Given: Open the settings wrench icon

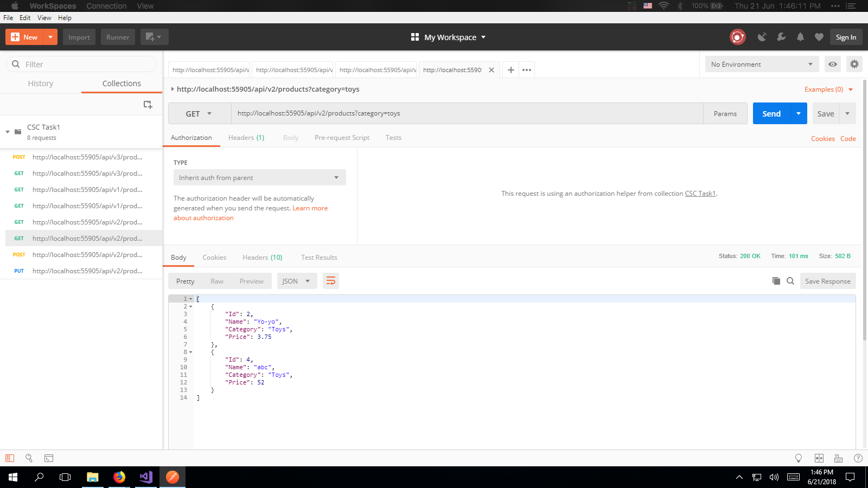Looking at the screenshot, I should coord(781,37).
